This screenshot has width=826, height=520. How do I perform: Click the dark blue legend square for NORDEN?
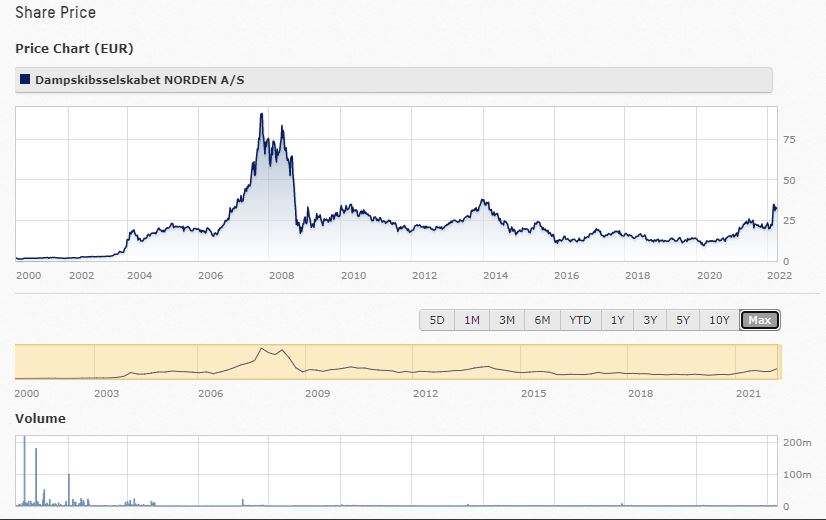click(25, 79)
